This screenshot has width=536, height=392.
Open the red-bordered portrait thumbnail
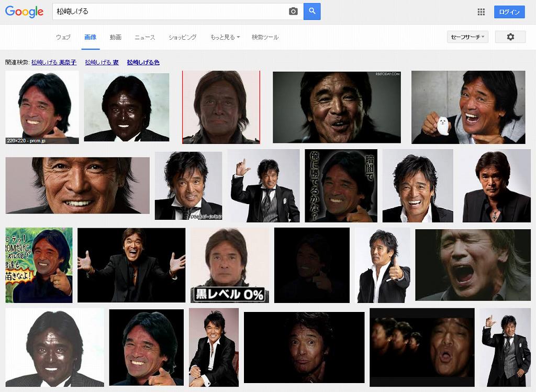pos(221,107)
